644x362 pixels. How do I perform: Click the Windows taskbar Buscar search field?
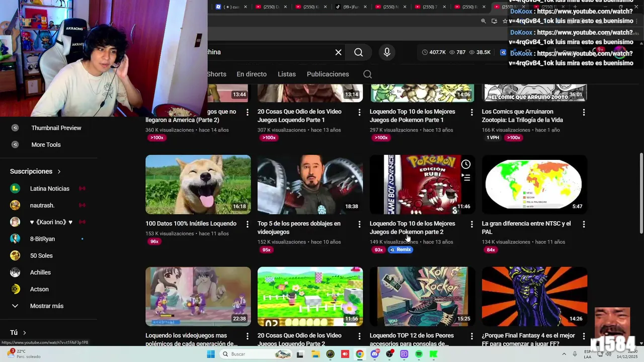pyautogui.click(x=256, y=354)
